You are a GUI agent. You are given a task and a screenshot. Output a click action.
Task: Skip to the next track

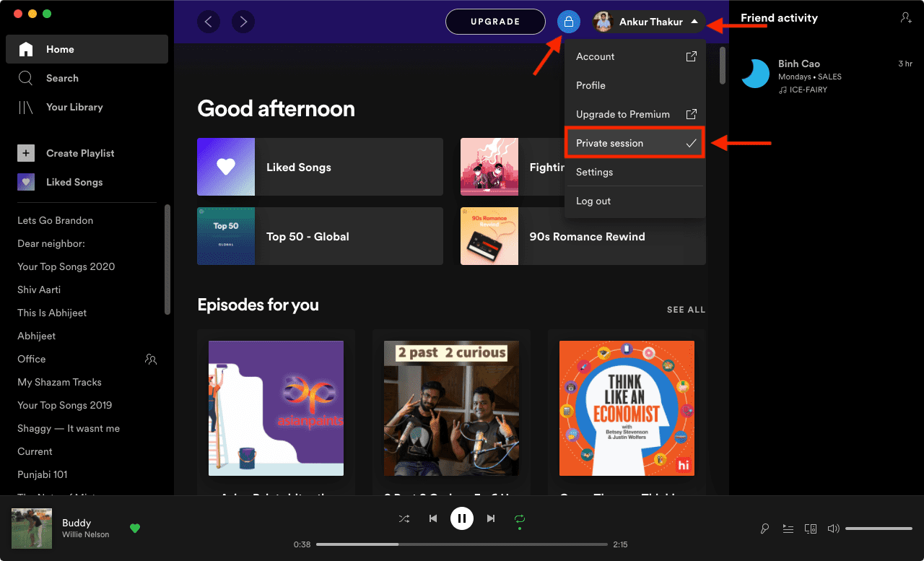click(491, 518)
